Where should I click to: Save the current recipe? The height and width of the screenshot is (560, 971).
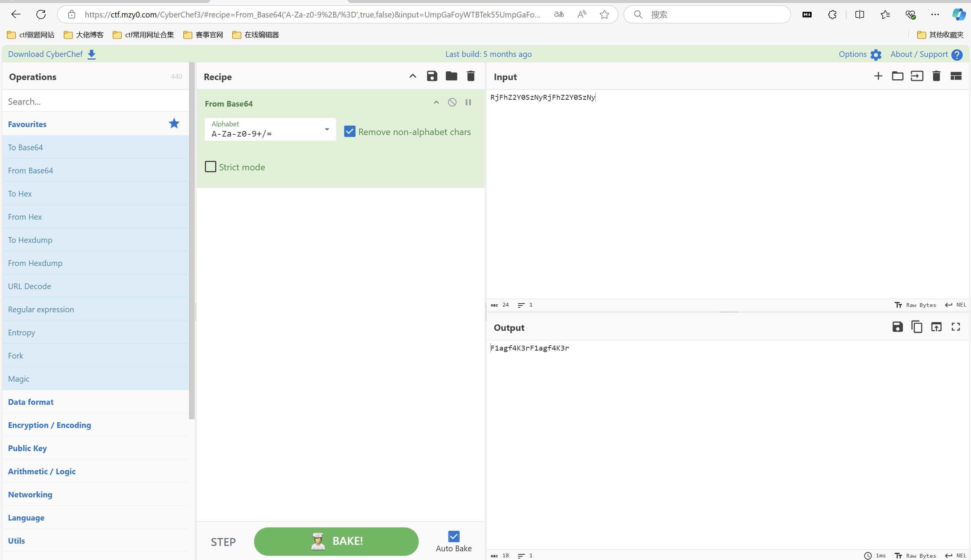tap(432, 76)
